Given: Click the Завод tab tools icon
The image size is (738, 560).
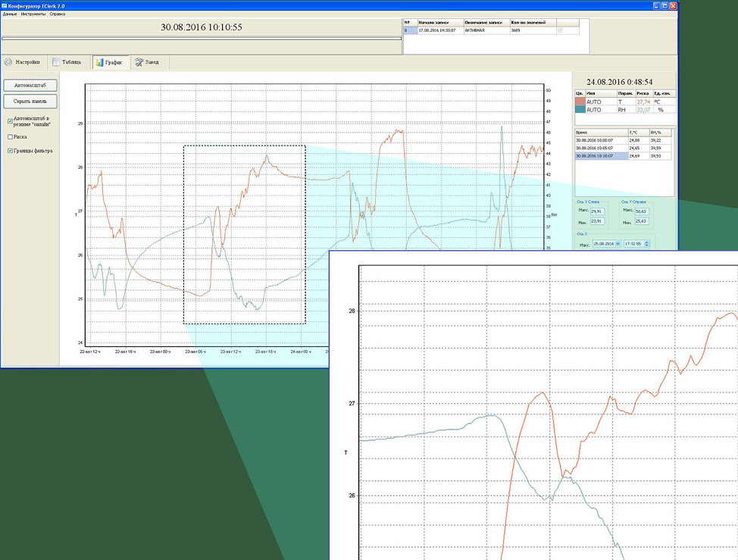Looking at the screenshot, I should 139,62.
